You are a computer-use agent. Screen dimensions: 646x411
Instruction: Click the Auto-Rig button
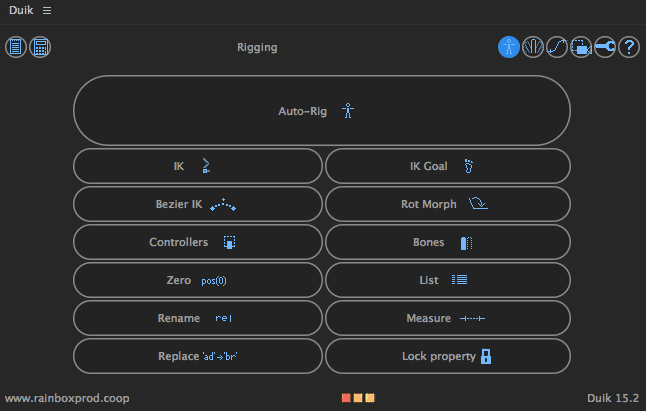coord(321,111)
